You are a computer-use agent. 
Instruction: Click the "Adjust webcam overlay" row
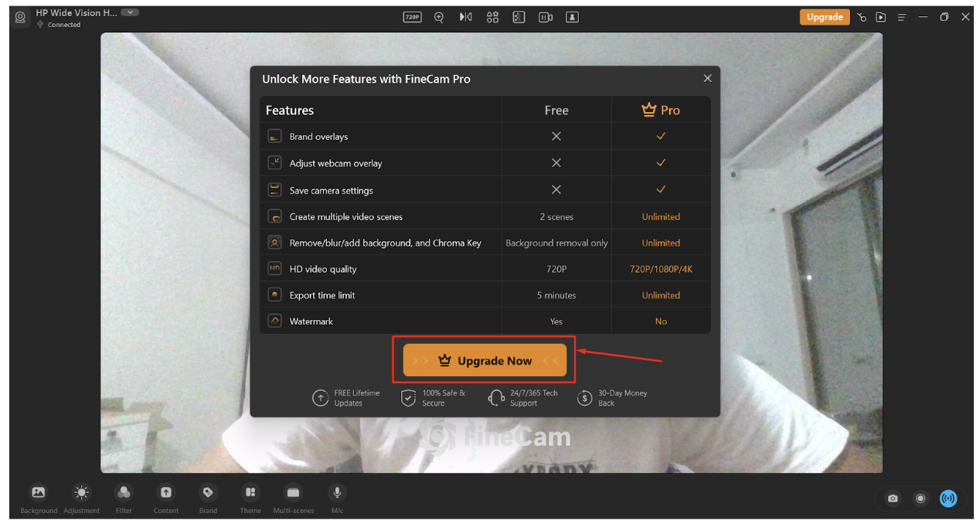[x=485, y=163]
